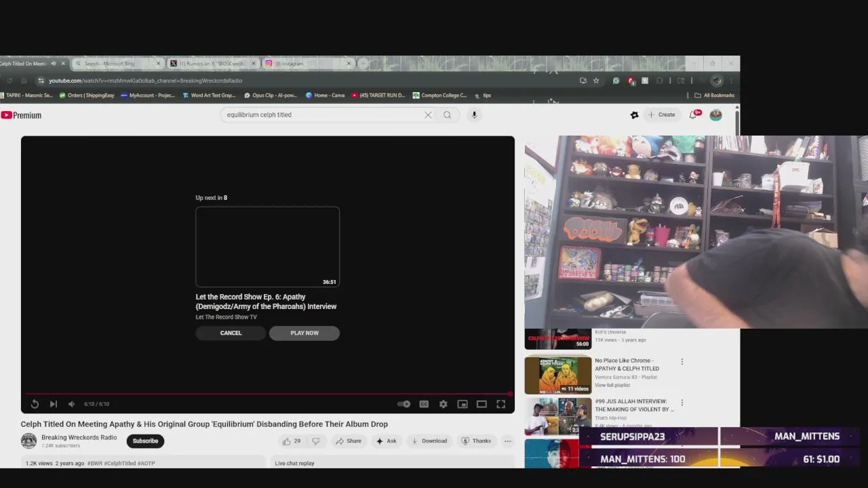868x488 pixels.
Task: Open a new browser tab
Action: [x=363, y=64]
